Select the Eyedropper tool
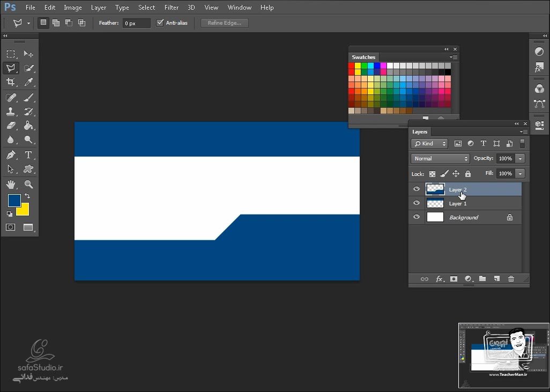Viewport: 550px width, 392px height. coord(28,82)
